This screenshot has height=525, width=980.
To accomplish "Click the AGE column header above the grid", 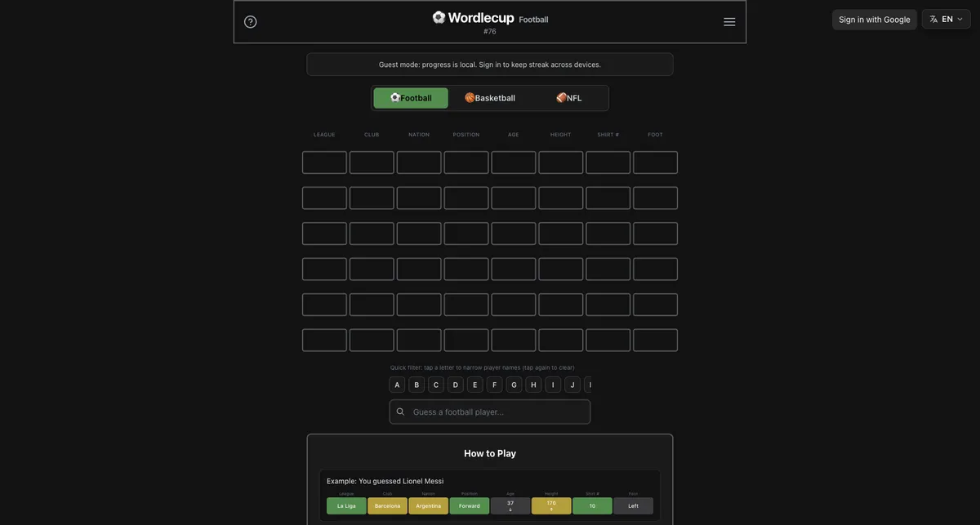I will [514, 135].
